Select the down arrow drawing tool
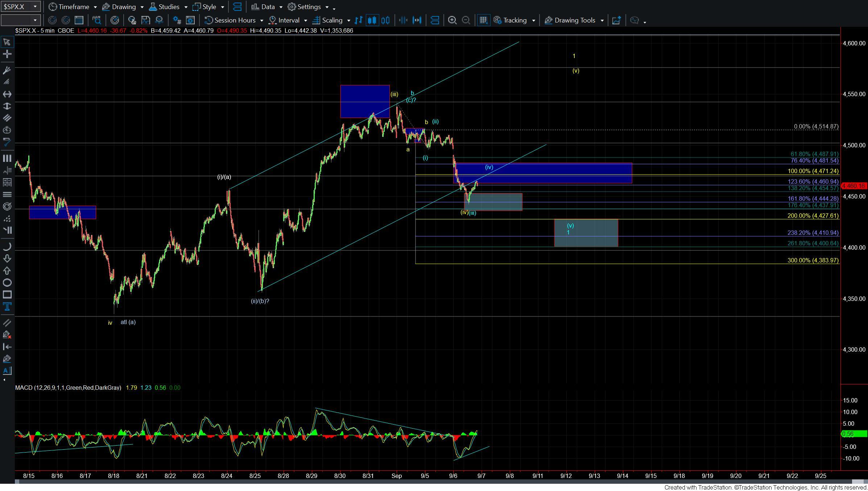 [7, 259]
